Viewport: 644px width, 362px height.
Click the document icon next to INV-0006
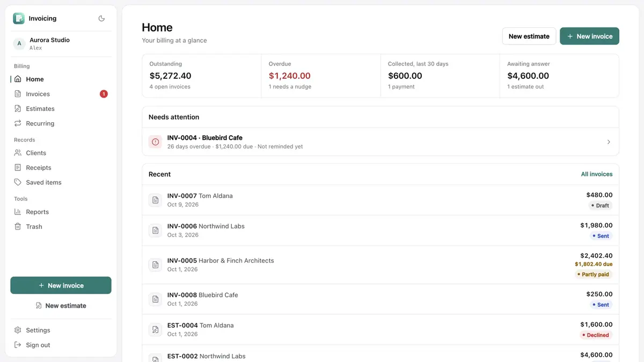point(156,230)
